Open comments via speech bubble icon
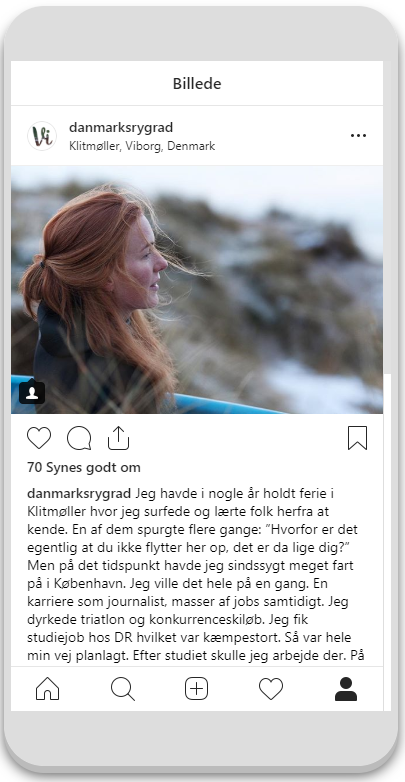405x782 pixels. pos(79,438)
